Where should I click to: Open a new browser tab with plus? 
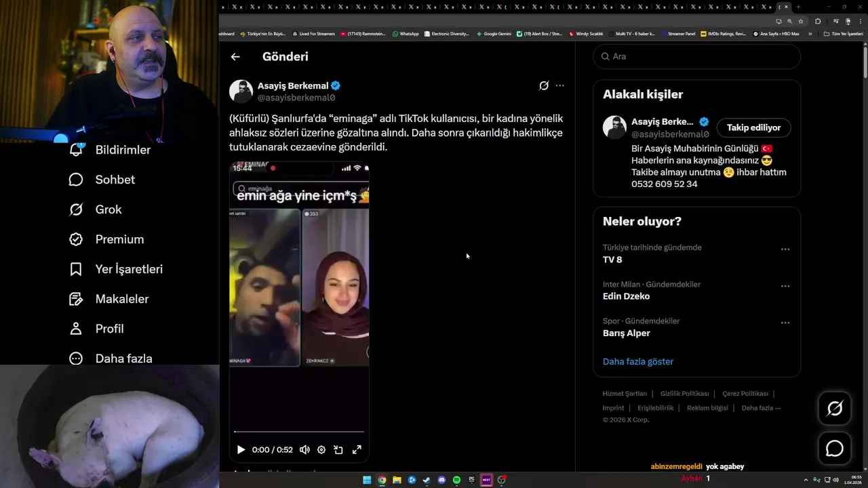click(x=798, y=7)
